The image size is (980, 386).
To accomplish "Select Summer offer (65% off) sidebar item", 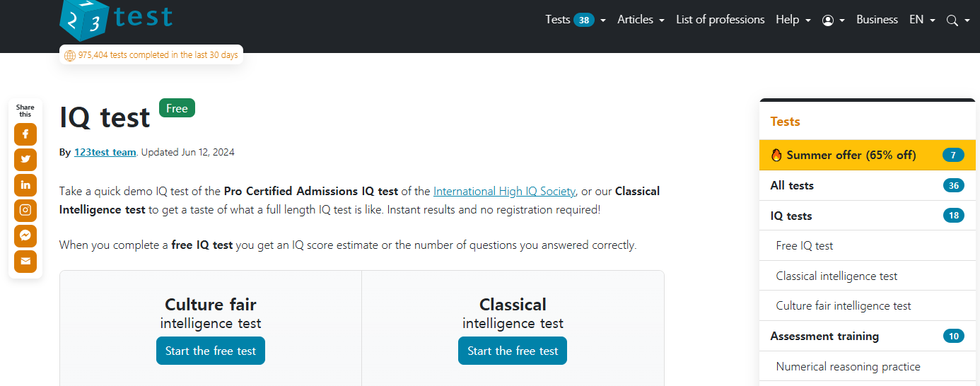I will 867,156.
